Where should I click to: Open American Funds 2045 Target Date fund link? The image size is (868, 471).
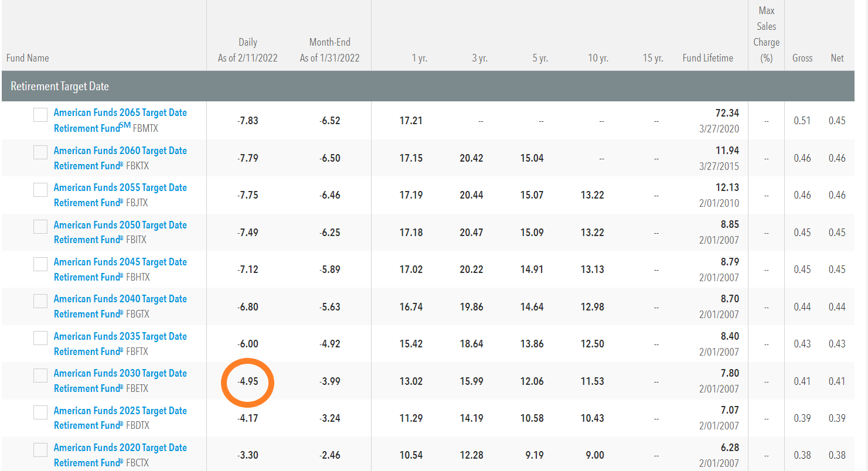[x=120, y=269]
